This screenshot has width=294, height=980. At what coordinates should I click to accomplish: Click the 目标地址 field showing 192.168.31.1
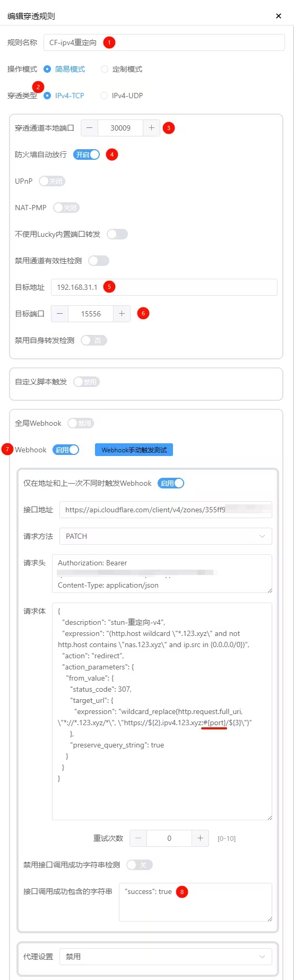coord(164,287)
